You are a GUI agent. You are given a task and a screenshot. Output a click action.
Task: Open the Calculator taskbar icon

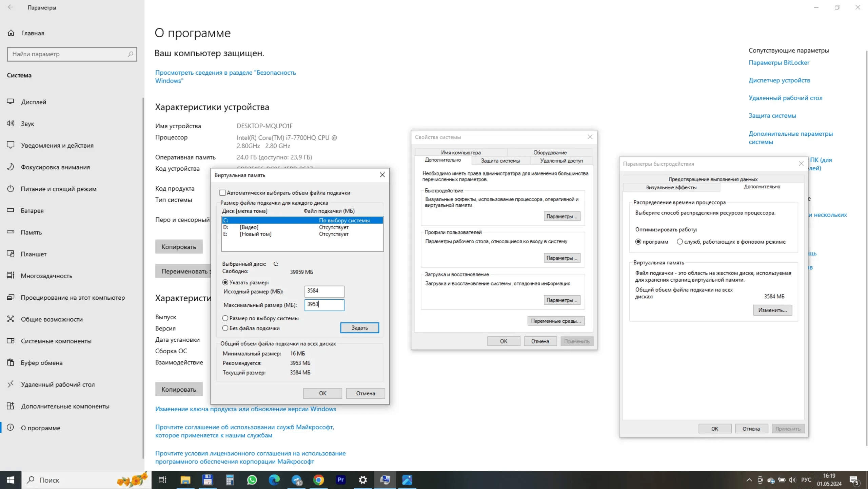point(230,480)
